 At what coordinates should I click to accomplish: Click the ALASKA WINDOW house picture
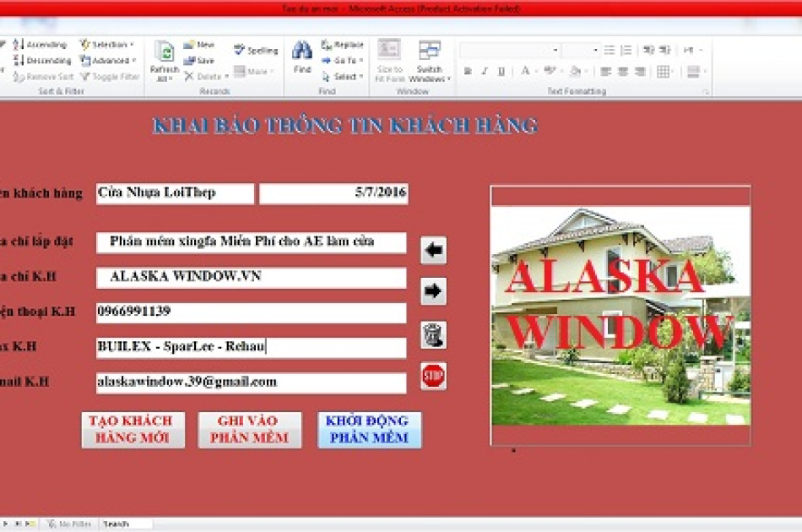pyautogui.click(x=620, y=316)
